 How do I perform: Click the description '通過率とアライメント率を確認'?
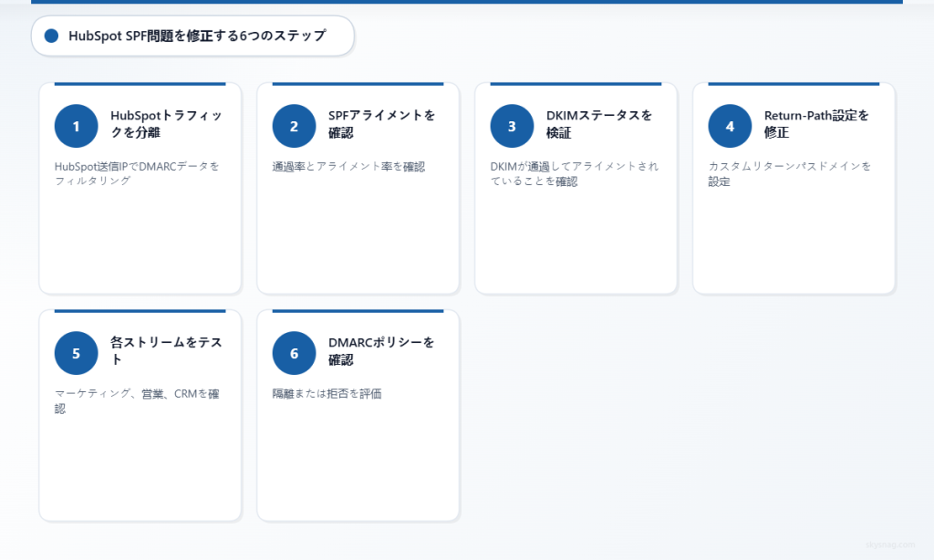pyautogui.click(x=348, y=167)
